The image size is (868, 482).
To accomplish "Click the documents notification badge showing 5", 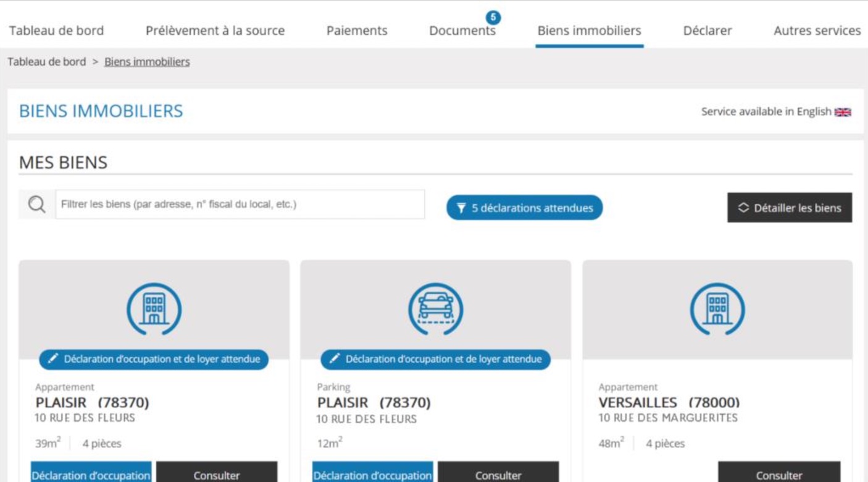I will coord(493,17).
